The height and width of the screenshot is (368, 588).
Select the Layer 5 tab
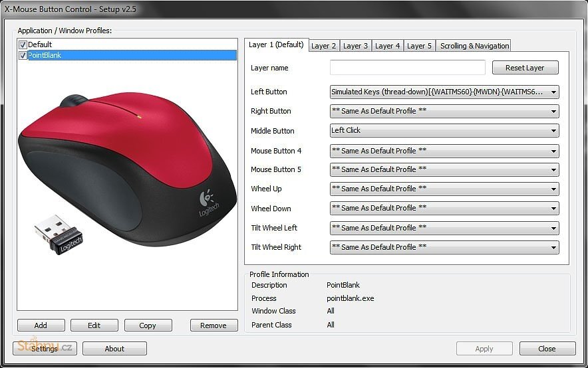click(x=419, y=46)
